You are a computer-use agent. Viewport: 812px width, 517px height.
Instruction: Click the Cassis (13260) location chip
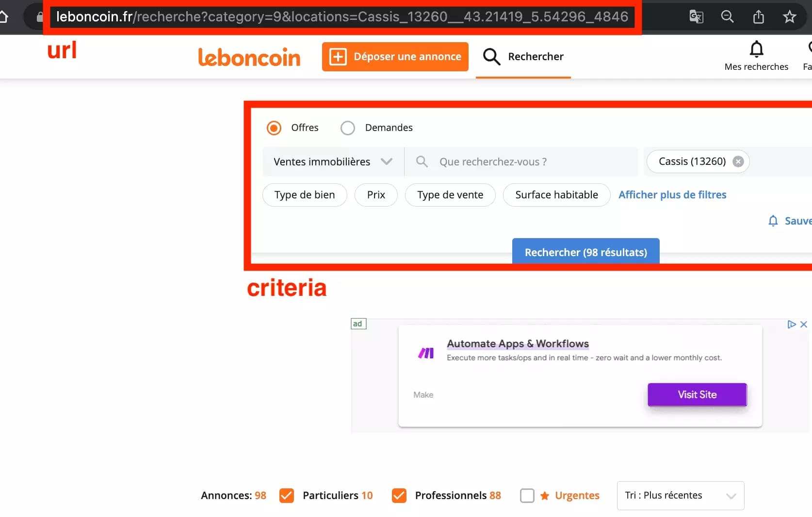click(698, 162)
